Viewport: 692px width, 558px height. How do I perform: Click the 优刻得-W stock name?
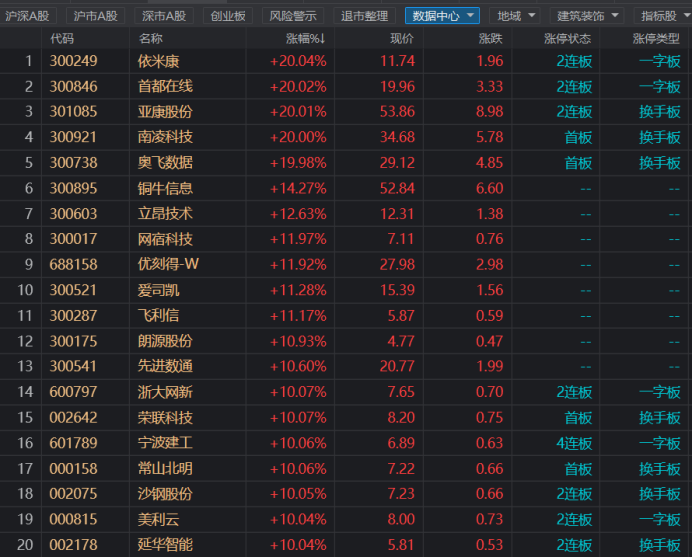coord(168,264)
